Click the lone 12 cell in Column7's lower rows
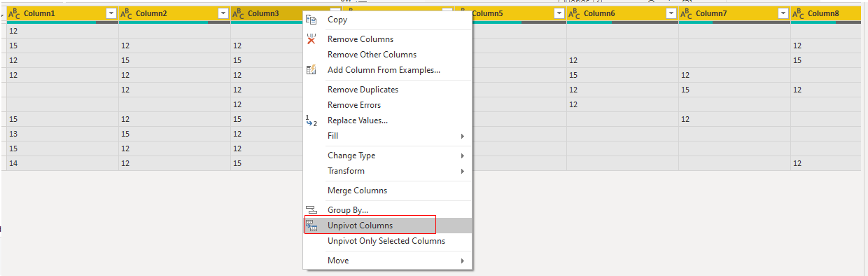This screenshot has width=868, height=276. [734, 119]
